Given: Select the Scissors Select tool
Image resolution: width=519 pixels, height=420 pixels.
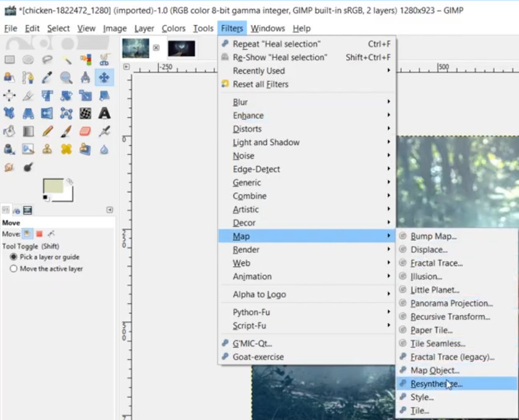Looking at the screenshot, I should coord(104,60).
